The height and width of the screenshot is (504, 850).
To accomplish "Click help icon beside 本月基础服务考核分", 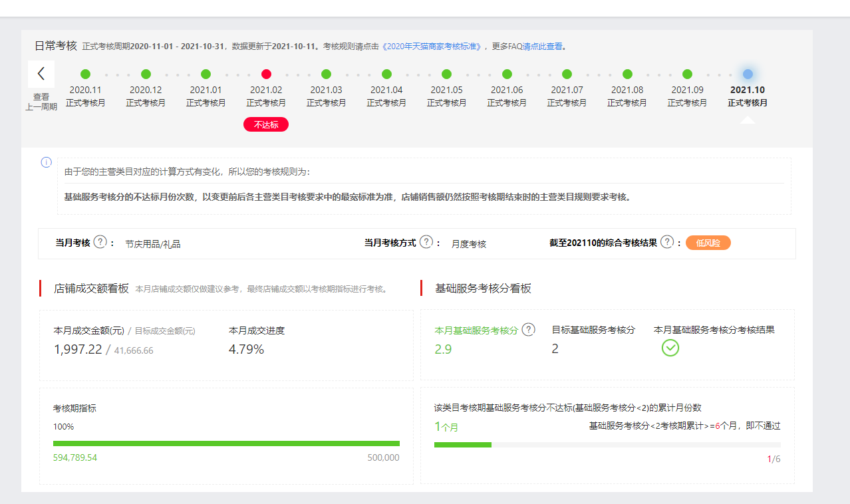I will (x=529, y=329).
